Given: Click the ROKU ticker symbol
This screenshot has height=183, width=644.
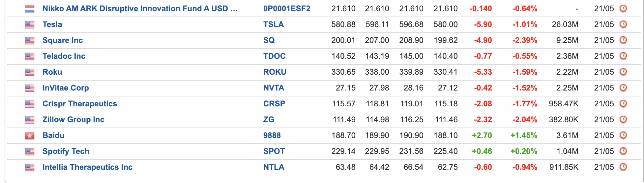Looking at the screenshot, I should coord(275,72).
